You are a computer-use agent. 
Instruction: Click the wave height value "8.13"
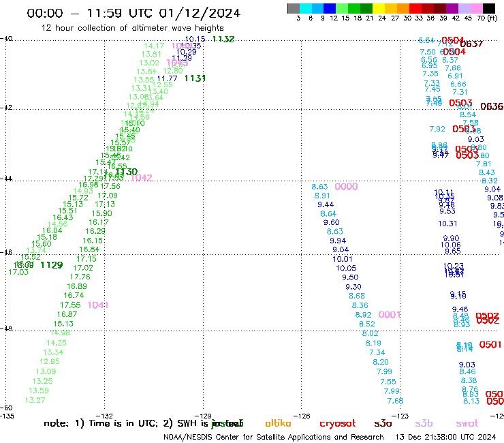click(x=471, y=401)
